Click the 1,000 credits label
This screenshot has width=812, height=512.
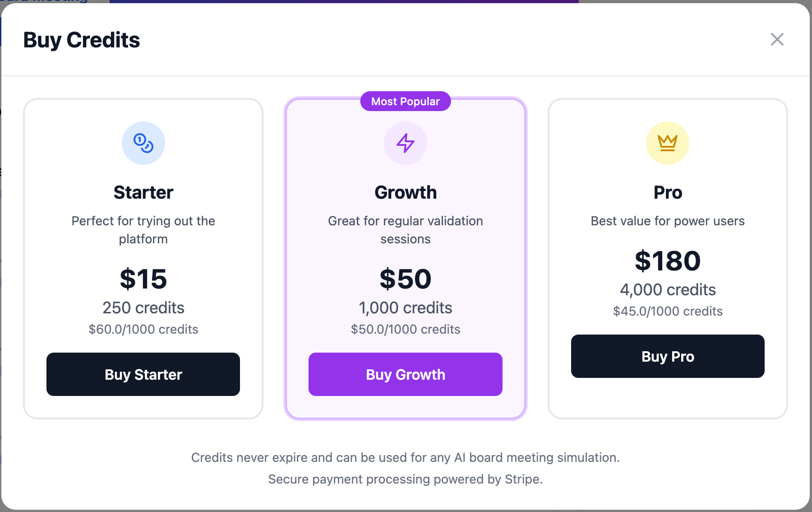(x=406, y=308)
